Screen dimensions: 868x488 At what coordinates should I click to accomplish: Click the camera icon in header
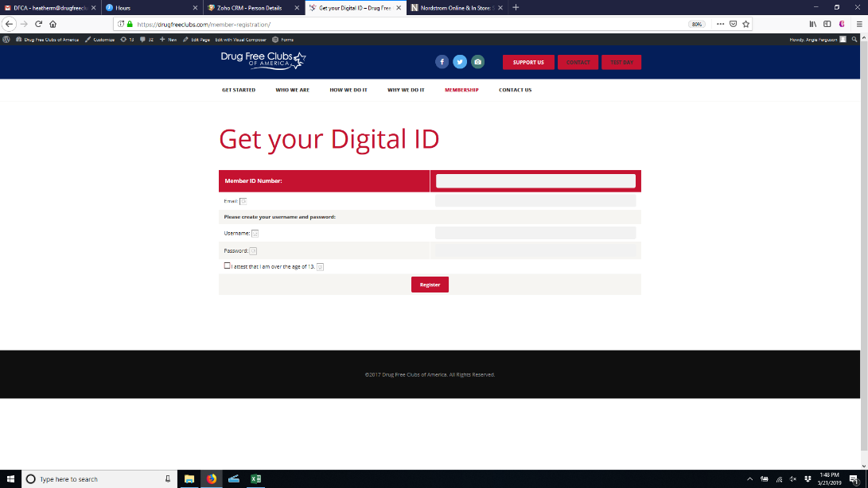click(x=477, y=62)
